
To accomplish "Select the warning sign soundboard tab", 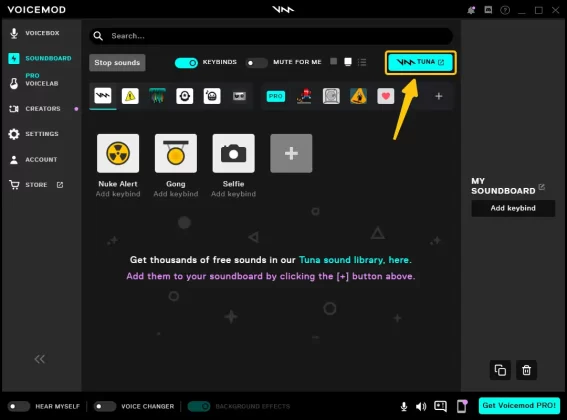I will (x=130, y=96).
